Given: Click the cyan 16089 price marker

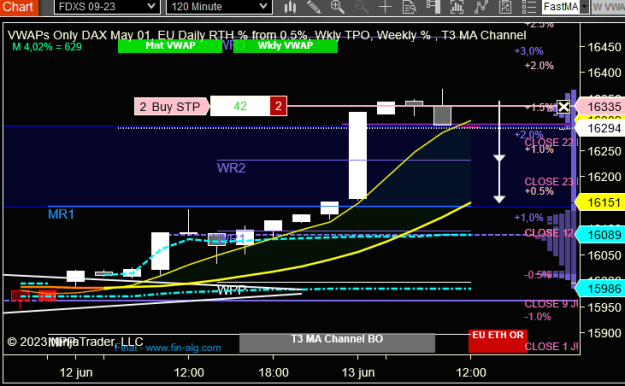Looking at the screenshot, I should tap(600, 234).
